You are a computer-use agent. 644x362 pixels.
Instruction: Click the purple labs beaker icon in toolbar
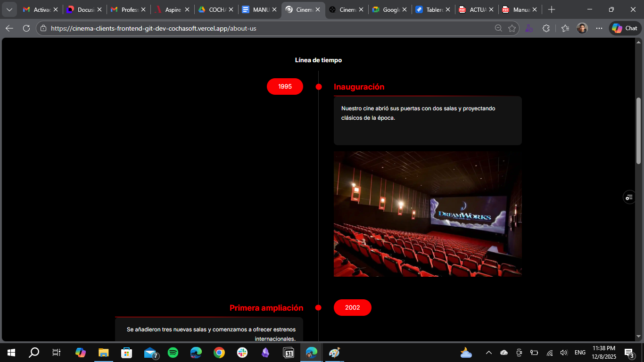click(529, 28)
